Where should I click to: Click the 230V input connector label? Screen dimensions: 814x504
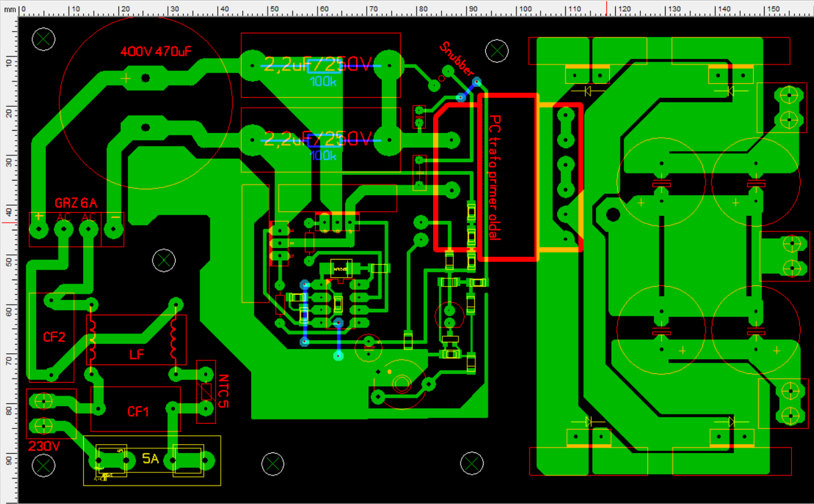(x=44, y=446)
